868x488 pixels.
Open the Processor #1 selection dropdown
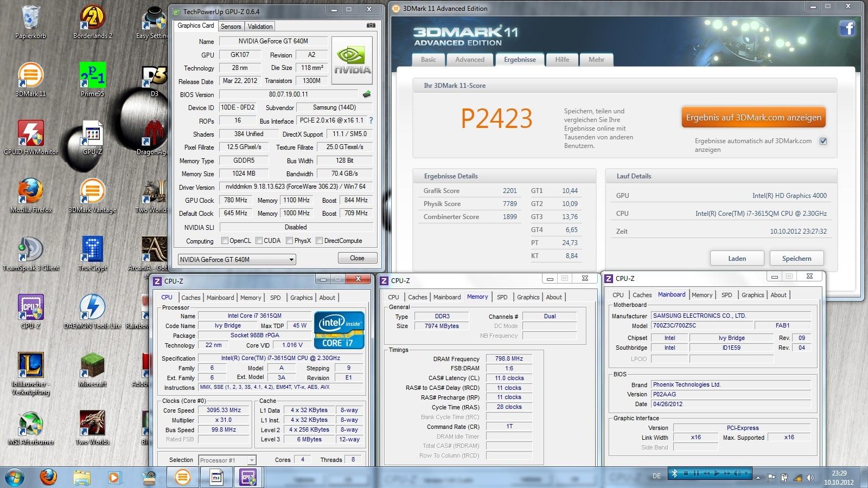point(227,460)
